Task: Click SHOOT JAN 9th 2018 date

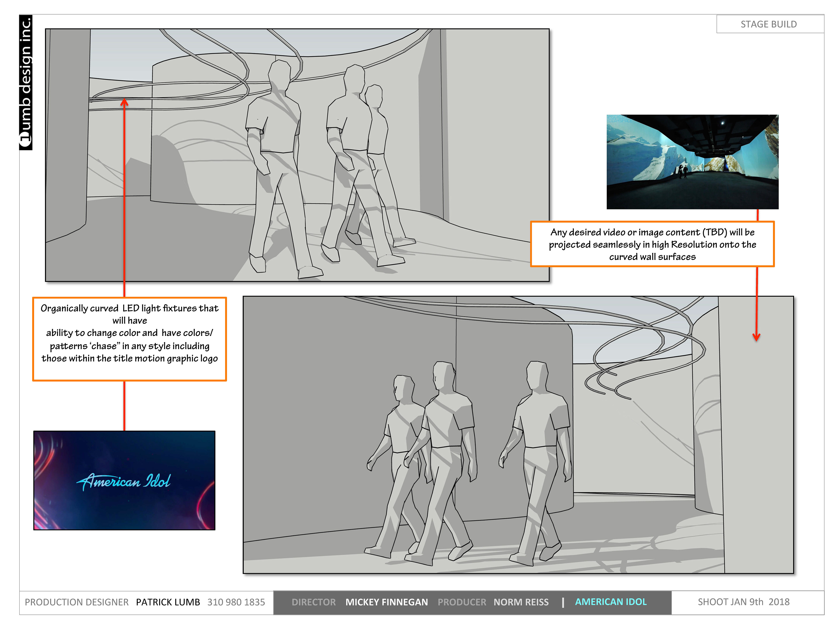Action: coord(743,602)
